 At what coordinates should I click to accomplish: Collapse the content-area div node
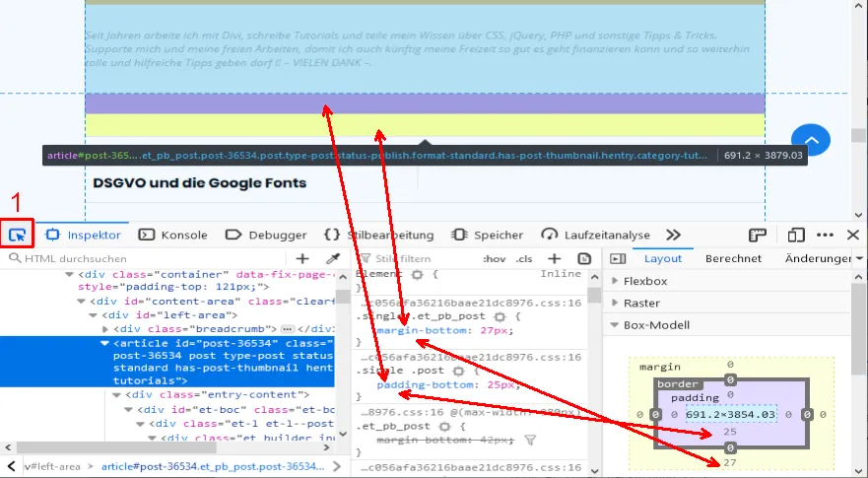tap(82, 302)
